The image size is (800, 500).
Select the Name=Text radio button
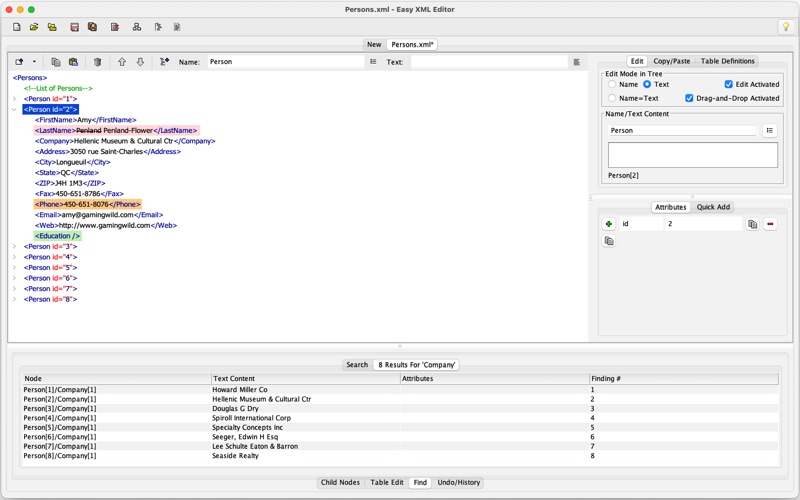(612, 98)
